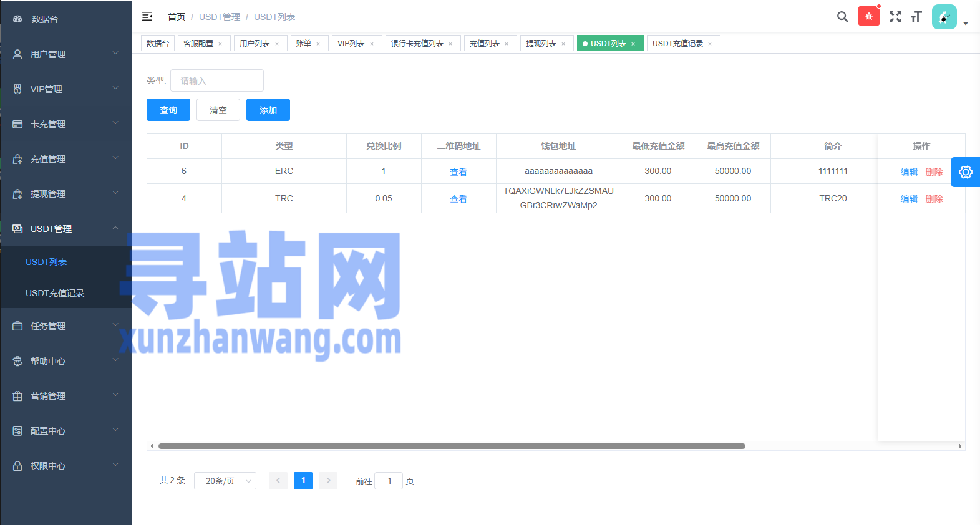Click the search magnifier icon in header

(842, 17)
